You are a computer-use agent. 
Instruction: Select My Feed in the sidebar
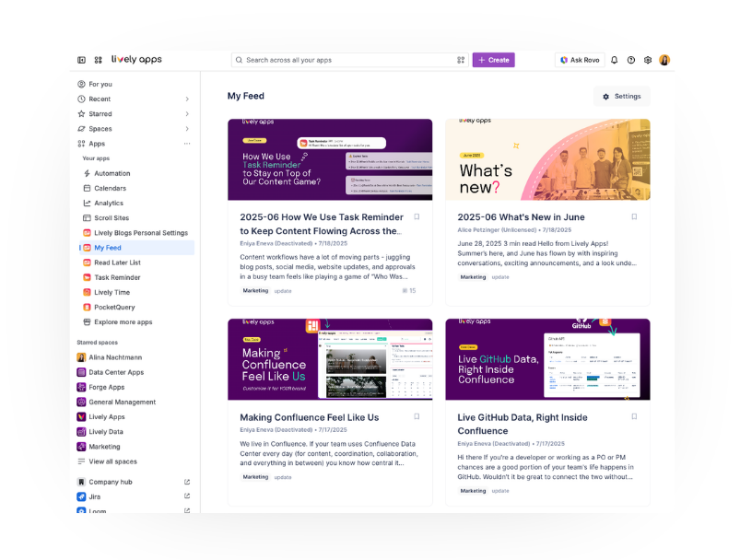click(x=137, y=248)
